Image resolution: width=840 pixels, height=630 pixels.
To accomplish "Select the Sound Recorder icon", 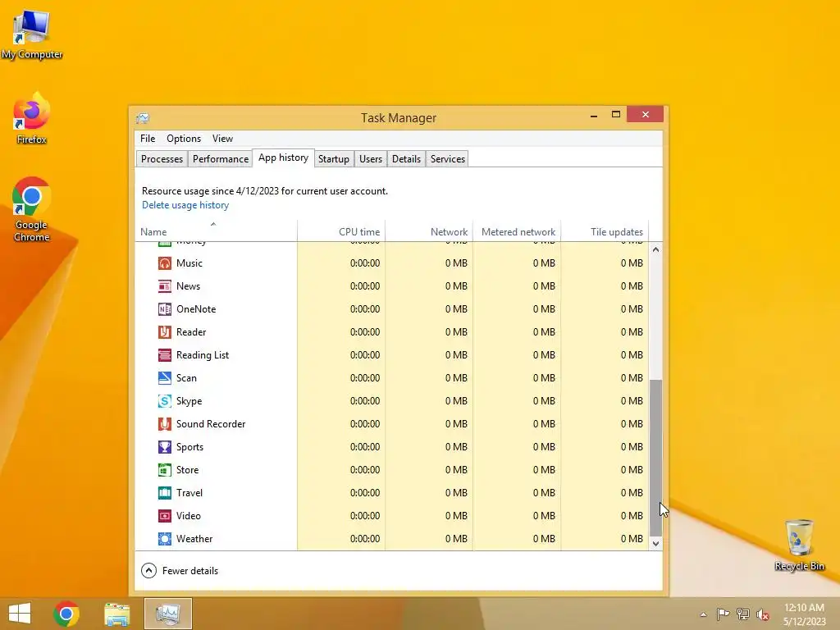I will [x=164, y=424].
